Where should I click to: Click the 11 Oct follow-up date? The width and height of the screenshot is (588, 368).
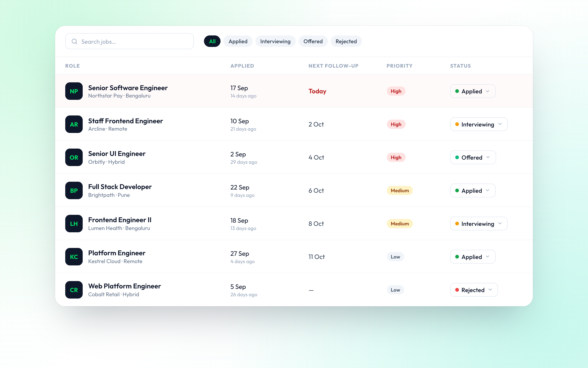[x=316, y=256]
